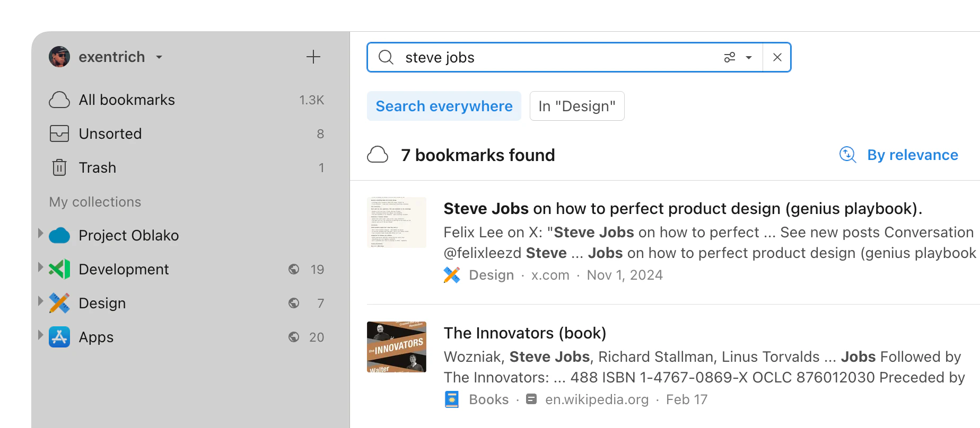Select the Development collection name
This screenshot has height=428, width=980.
pos(124,269)
